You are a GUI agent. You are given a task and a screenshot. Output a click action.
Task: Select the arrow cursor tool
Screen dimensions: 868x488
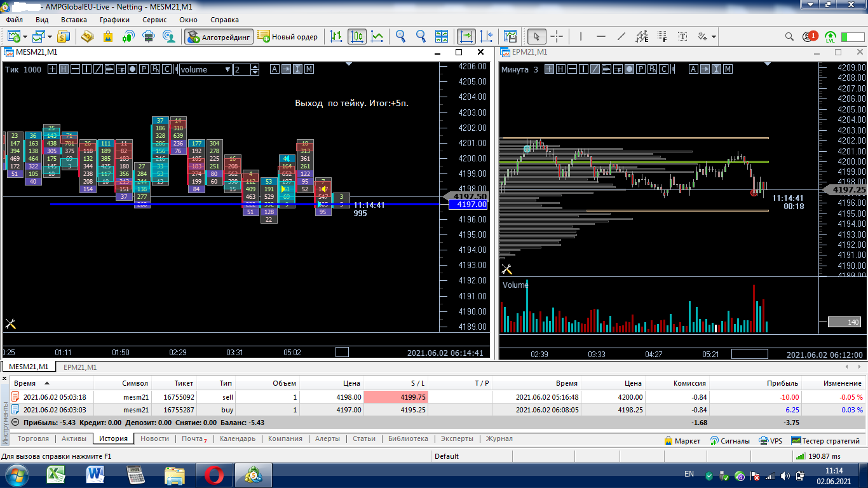click(x=536, y=36)
